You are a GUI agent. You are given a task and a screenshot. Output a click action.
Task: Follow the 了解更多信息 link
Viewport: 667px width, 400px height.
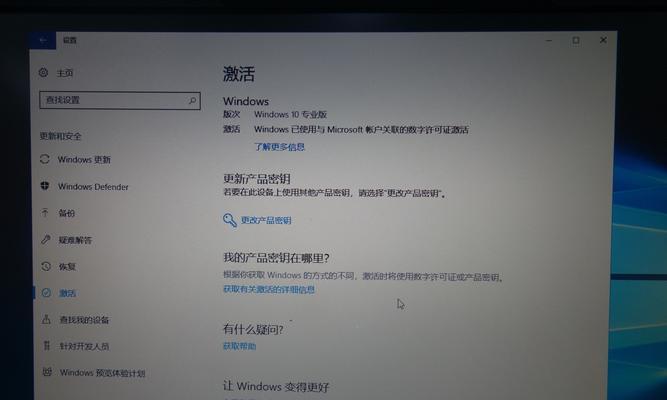point(279,147)
